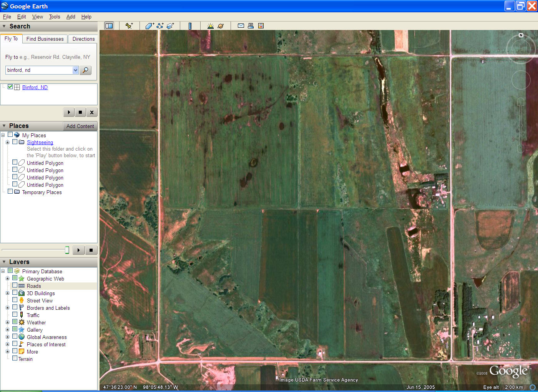
Task: Select the Add Polygon tool
Action: (150, 26)
